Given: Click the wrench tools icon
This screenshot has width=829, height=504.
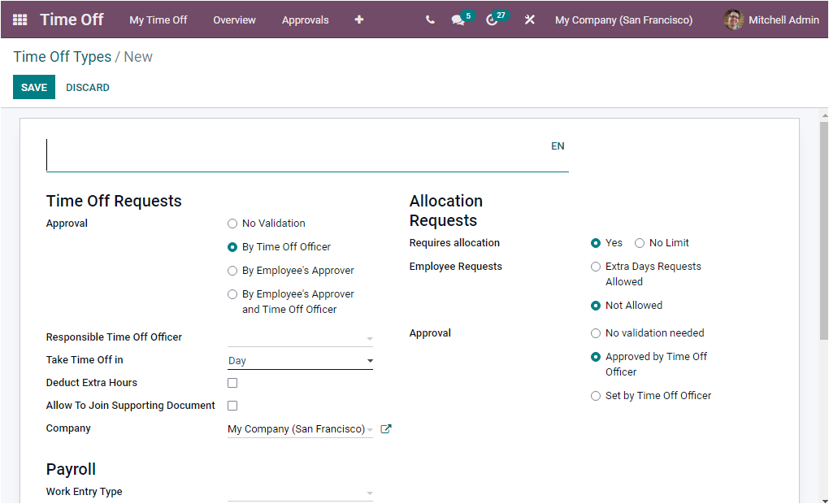Looking at the screenshot, I should (x=529, y=20).
